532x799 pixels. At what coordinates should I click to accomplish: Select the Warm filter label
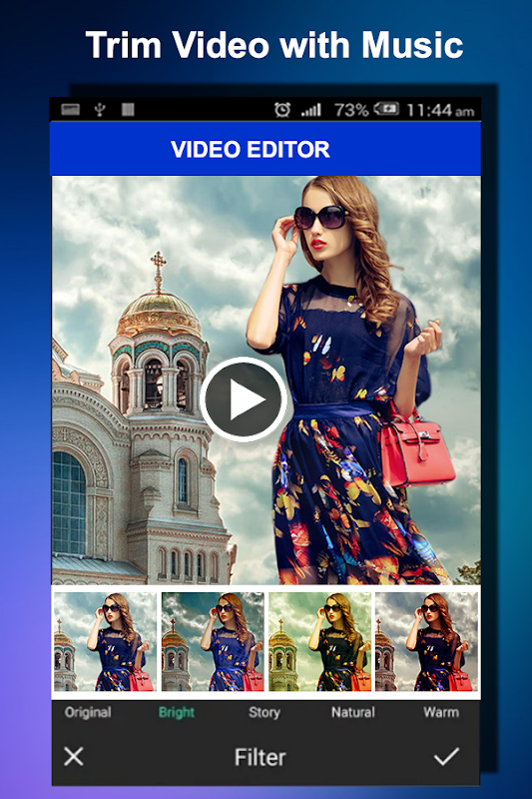coord(441,712)
